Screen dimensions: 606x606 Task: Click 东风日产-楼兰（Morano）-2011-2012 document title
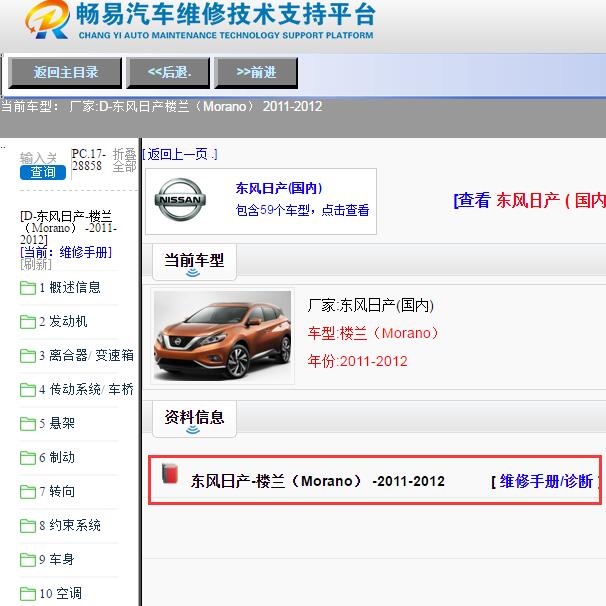pos(317,482)
